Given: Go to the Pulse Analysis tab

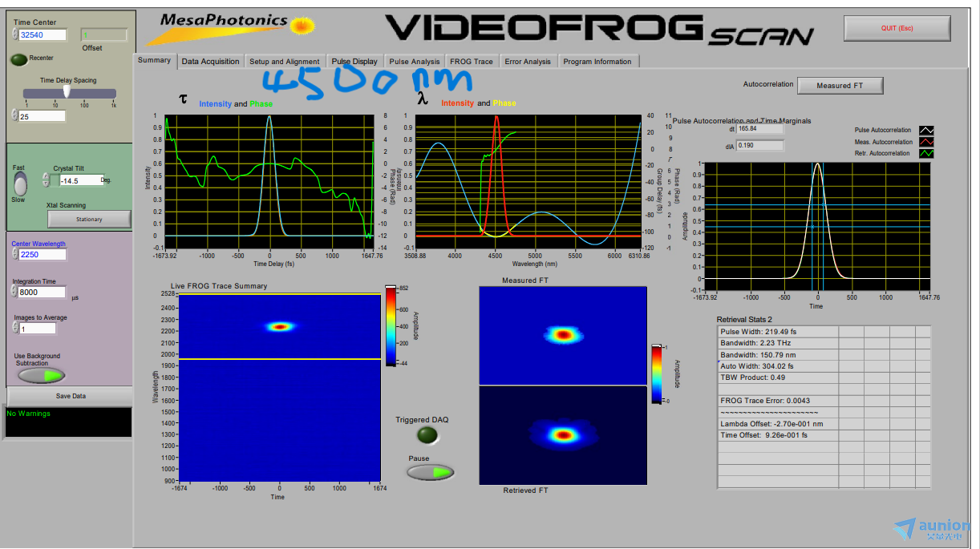Looking at the screenshot, I should click(414, 61).
